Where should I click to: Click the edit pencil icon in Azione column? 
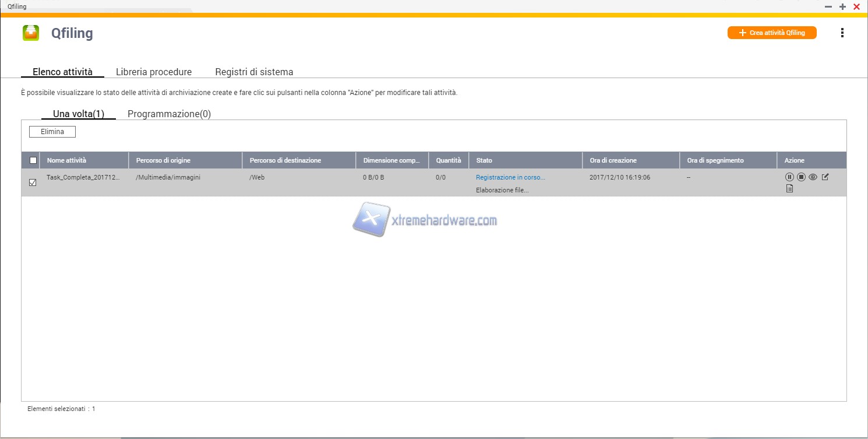pyautogui.click(x=825, y=177)
